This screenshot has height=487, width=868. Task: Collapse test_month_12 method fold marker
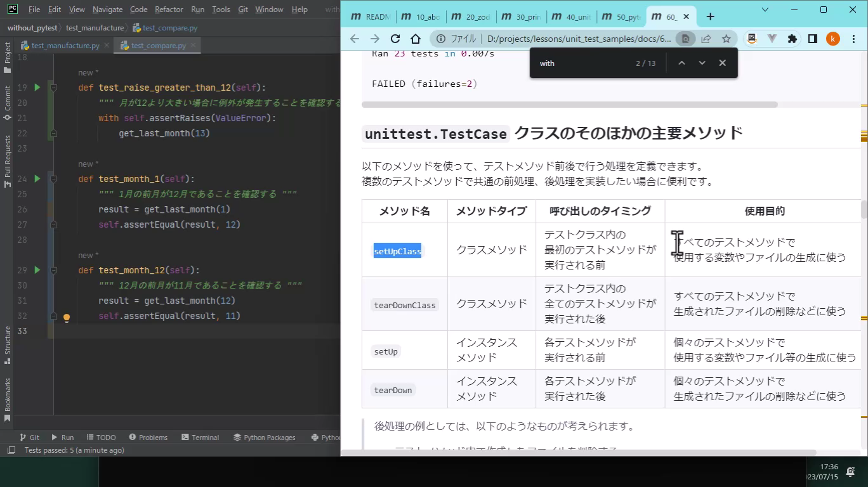click(x=54, y=270)
